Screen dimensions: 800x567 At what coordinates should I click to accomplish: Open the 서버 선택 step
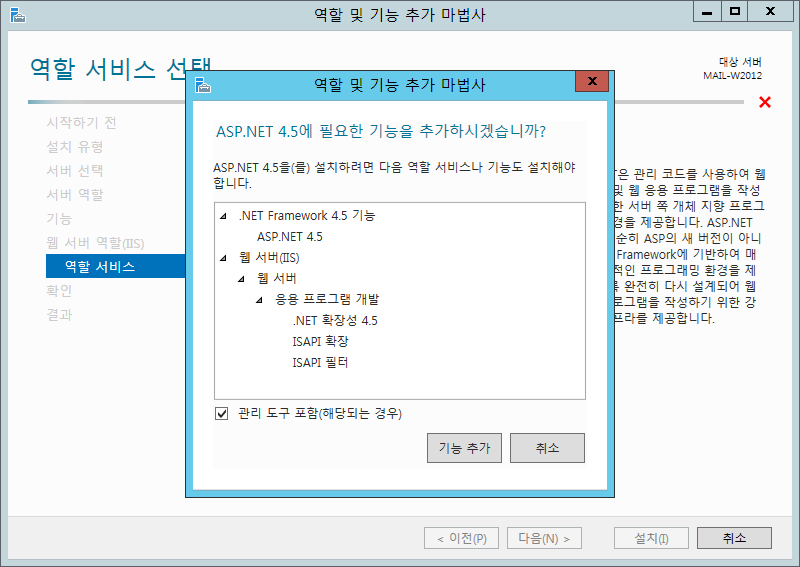pyautogui.click(x=75, y=170)
